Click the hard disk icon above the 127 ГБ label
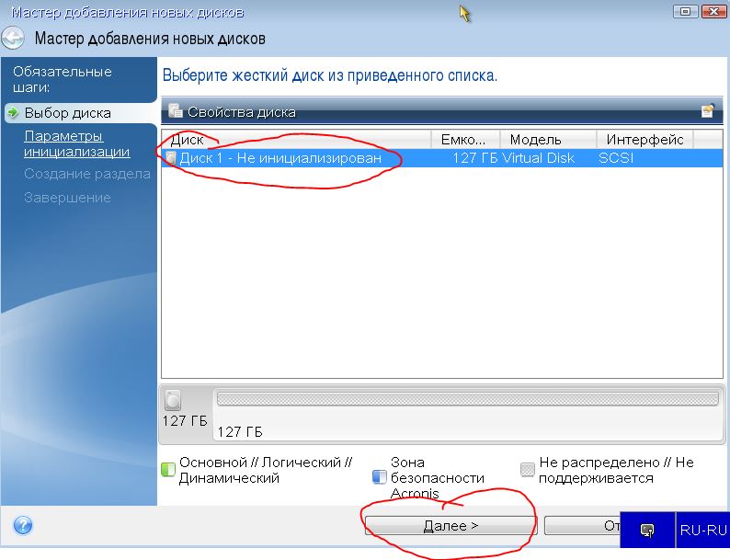 point(174,400)
